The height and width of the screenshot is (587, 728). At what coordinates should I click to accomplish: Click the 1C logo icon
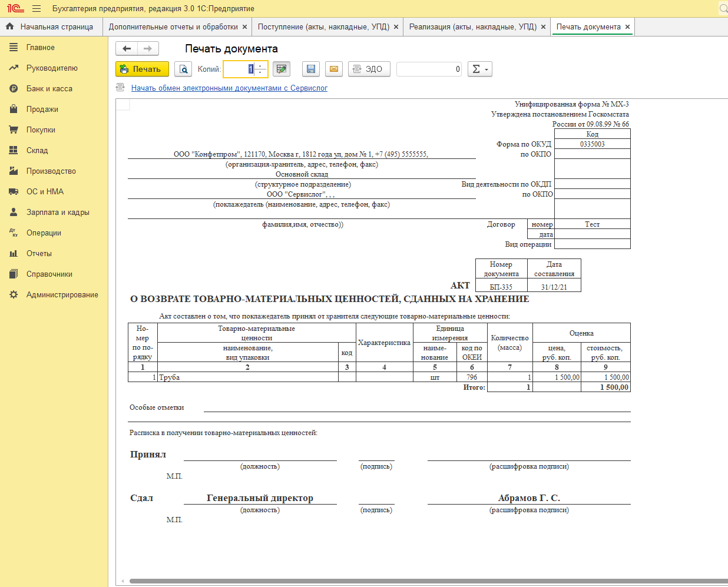15,9
